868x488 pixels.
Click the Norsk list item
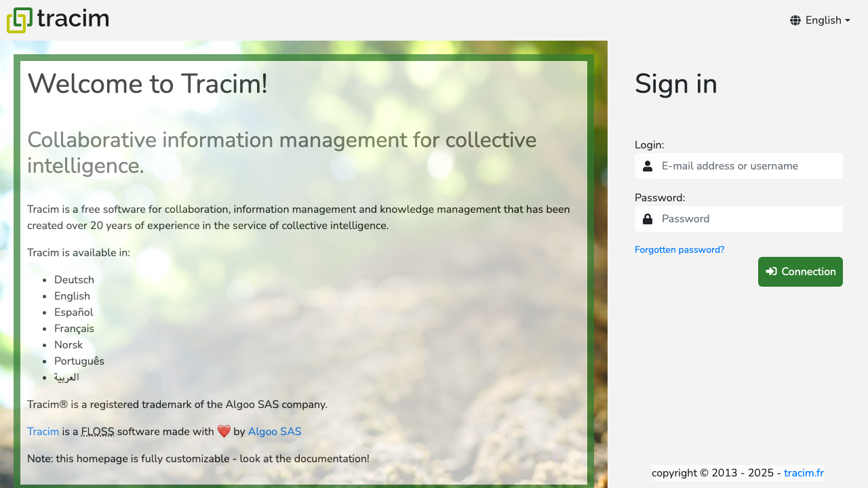coord(68,345)
